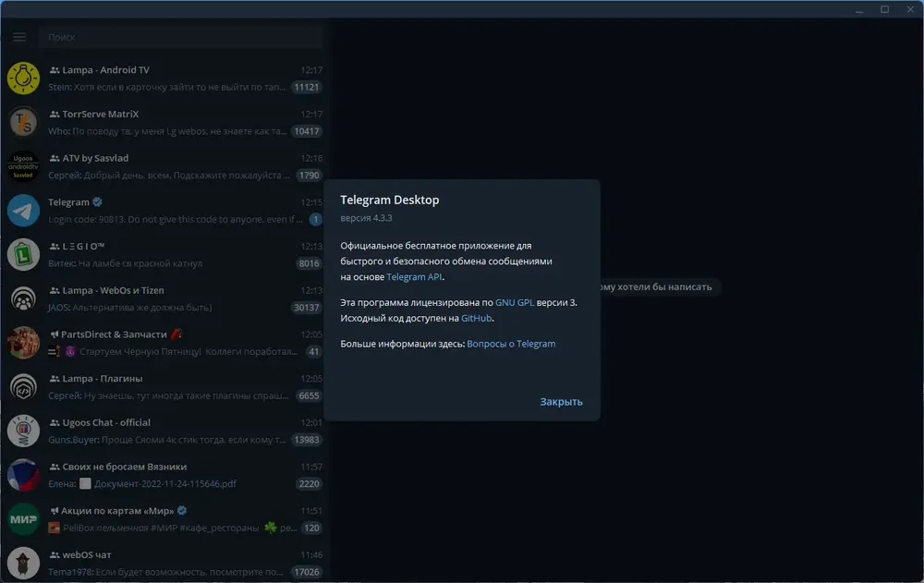Click unread badge 6655
Image resolution: width=924 pixels, height=583 pixels.
point(309,395)
